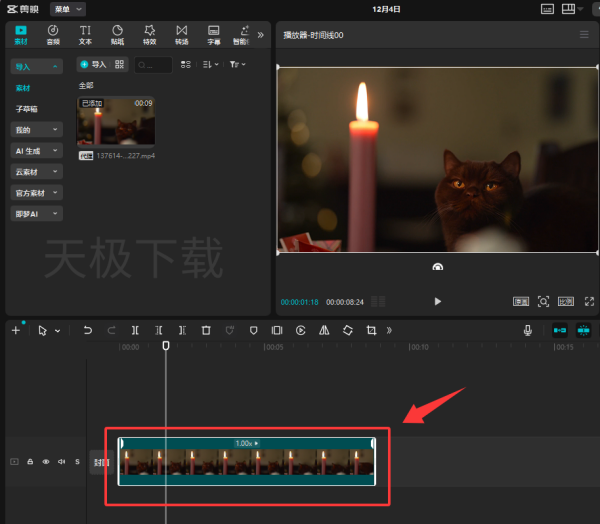
Task: Click the crop icon in timeline toolbar
Action: (371, 330)
